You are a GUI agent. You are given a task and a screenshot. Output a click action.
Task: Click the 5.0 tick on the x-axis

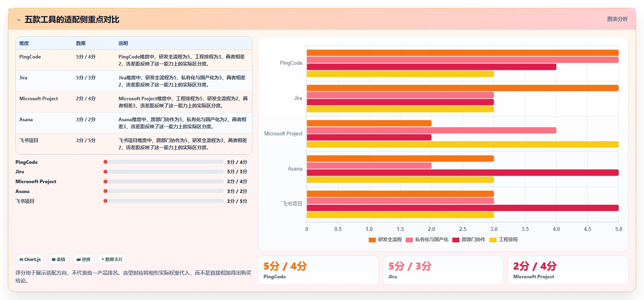(x=618, y=229)
